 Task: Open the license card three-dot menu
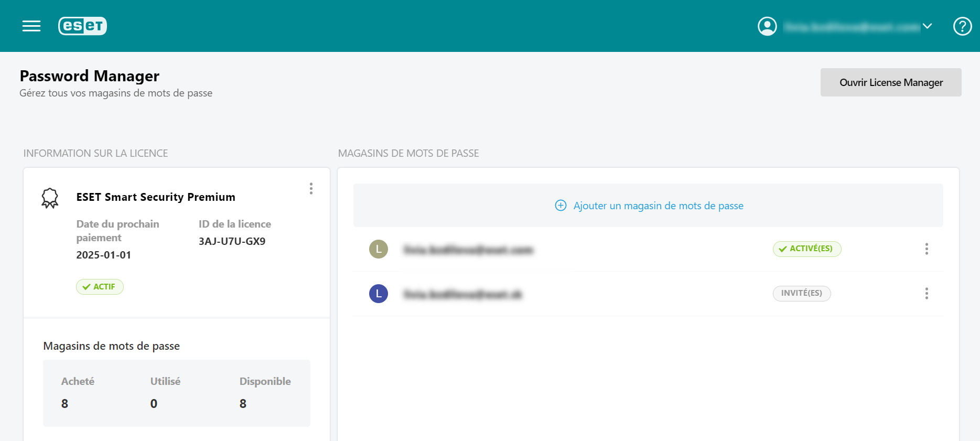click(x=311, y=189)
